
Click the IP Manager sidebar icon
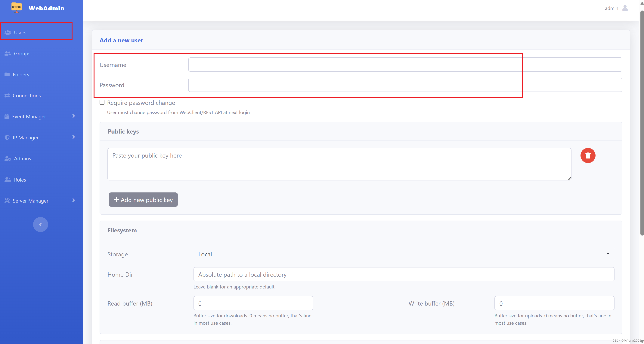pos(7,137)
